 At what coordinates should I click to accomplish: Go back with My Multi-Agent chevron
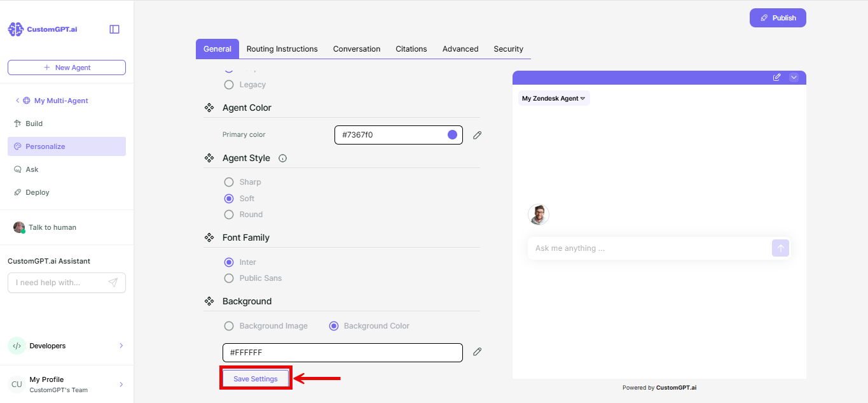[x=17, y=101]
